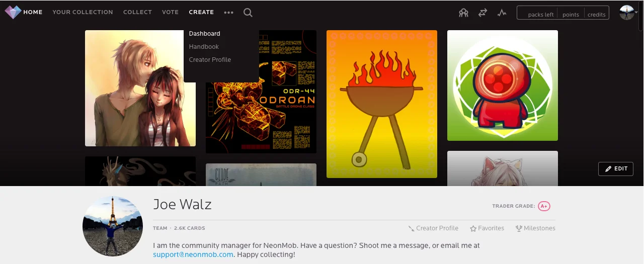Open the CREATE nav menu
644x264 pixels.
201,12
